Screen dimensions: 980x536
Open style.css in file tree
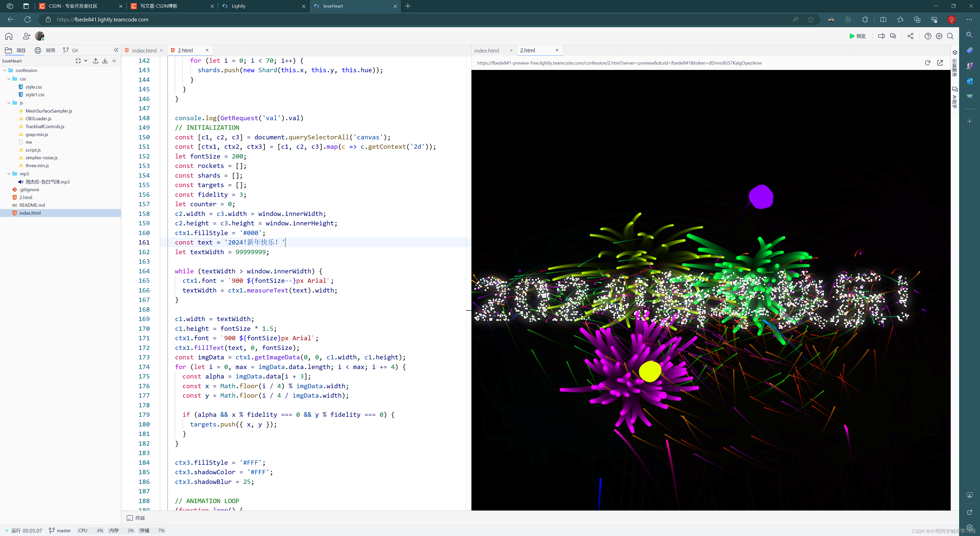[x=33, y=87]
